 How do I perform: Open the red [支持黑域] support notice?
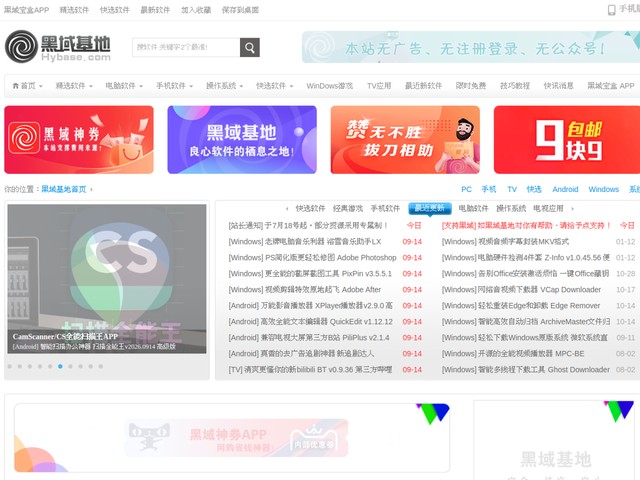[526, 225]
